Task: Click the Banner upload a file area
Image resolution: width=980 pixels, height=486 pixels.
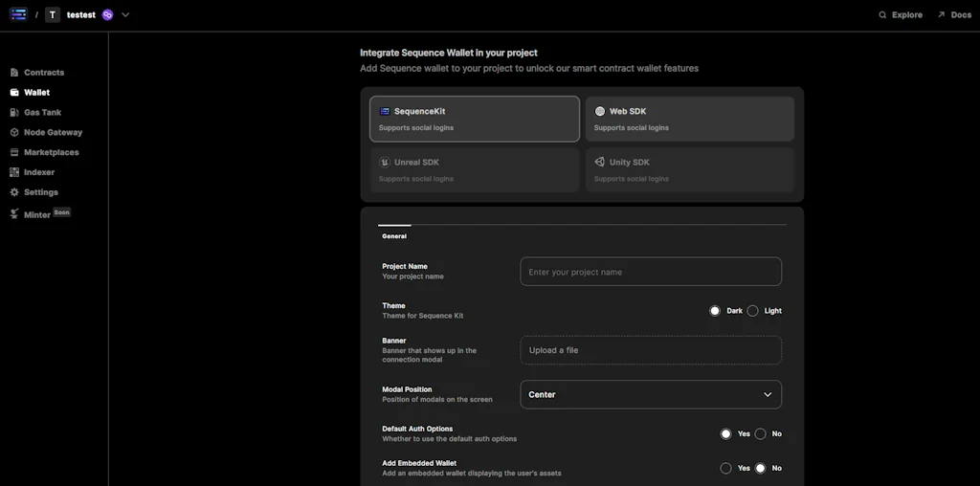Action: point(651,350)
